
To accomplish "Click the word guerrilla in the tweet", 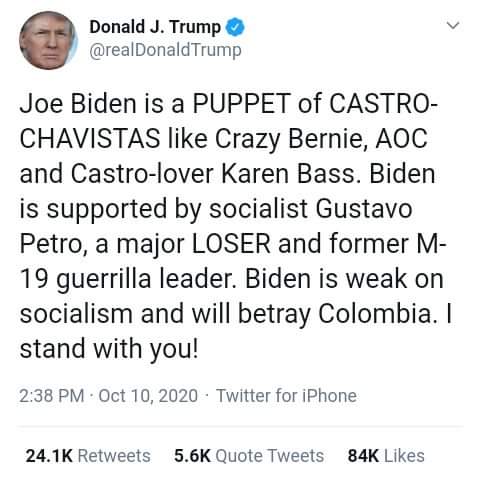I will coord(104,279).
